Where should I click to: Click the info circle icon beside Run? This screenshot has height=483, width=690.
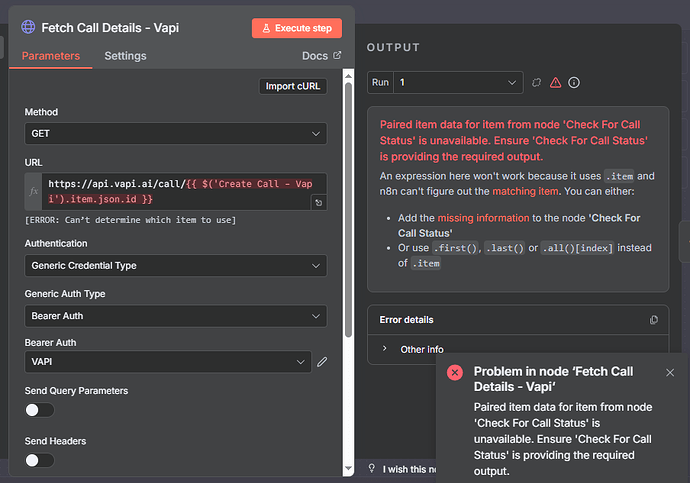click(x=574, y=82)
